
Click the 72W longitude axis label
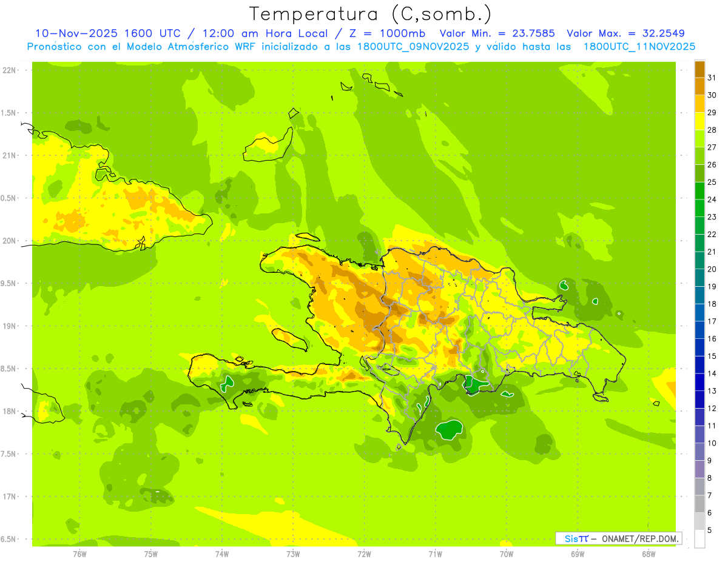364,554
